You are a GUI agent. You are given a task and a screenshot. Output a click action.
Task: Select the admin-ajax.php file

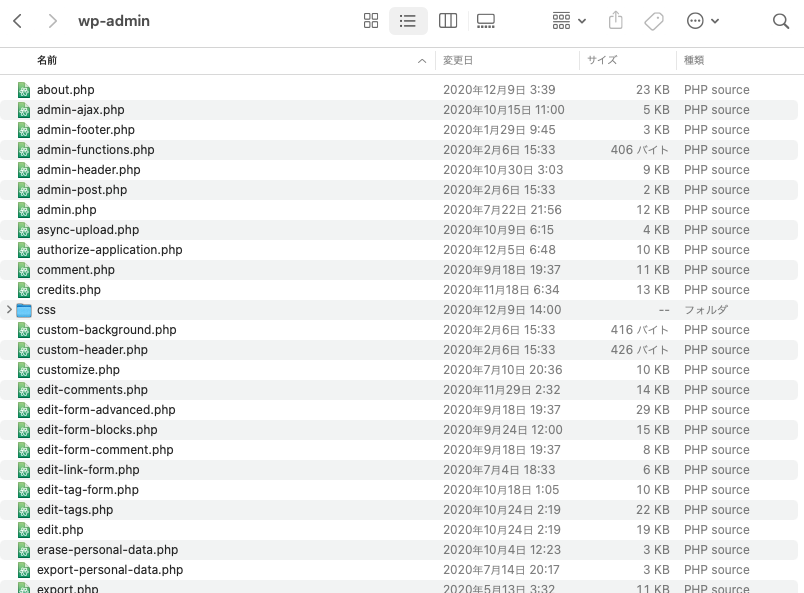(x=81, y=110)
